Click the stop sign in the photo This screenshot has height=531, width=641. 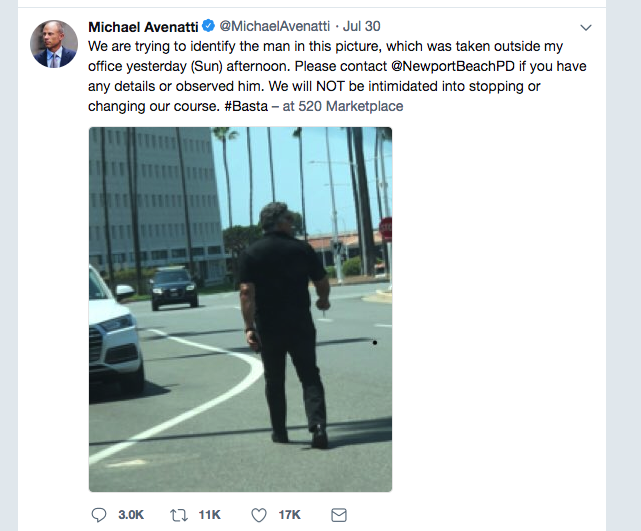click(x=385, y=229)
